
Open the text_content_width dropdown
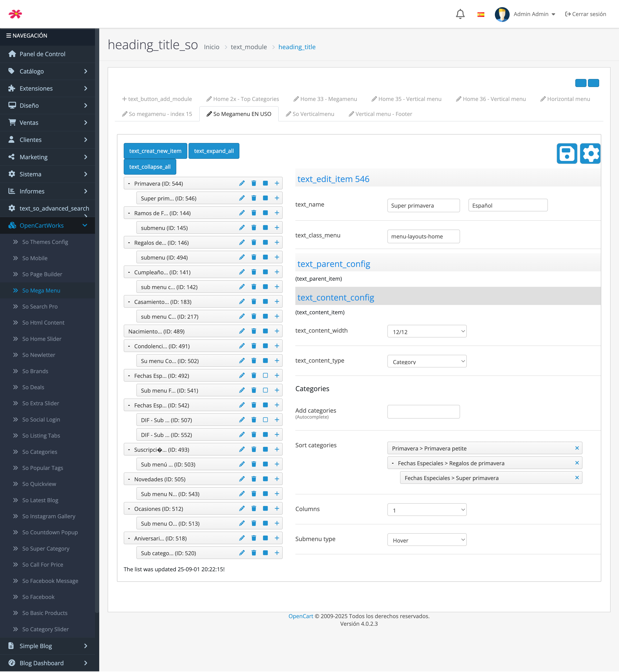click(427, 331)
